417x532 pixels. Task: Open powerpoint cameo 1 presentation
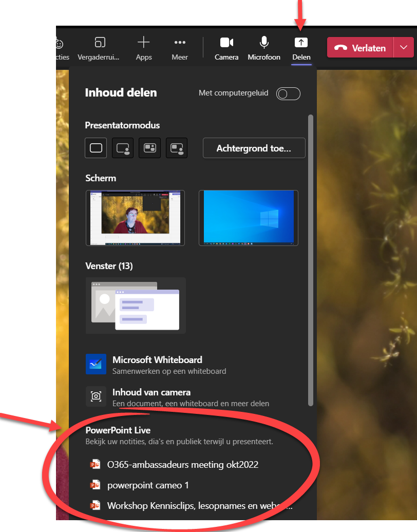pyautogui.click(x=148, y=485)
